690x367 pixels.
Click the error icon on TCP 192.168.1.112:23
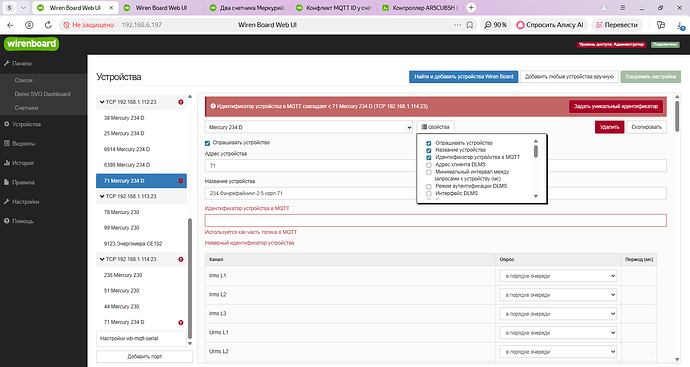[181, 102]
